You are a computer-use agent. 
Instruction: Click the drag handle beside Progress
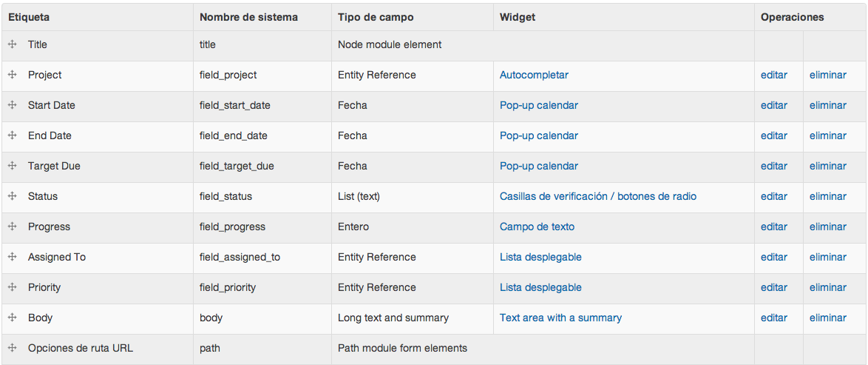[13, 227]
